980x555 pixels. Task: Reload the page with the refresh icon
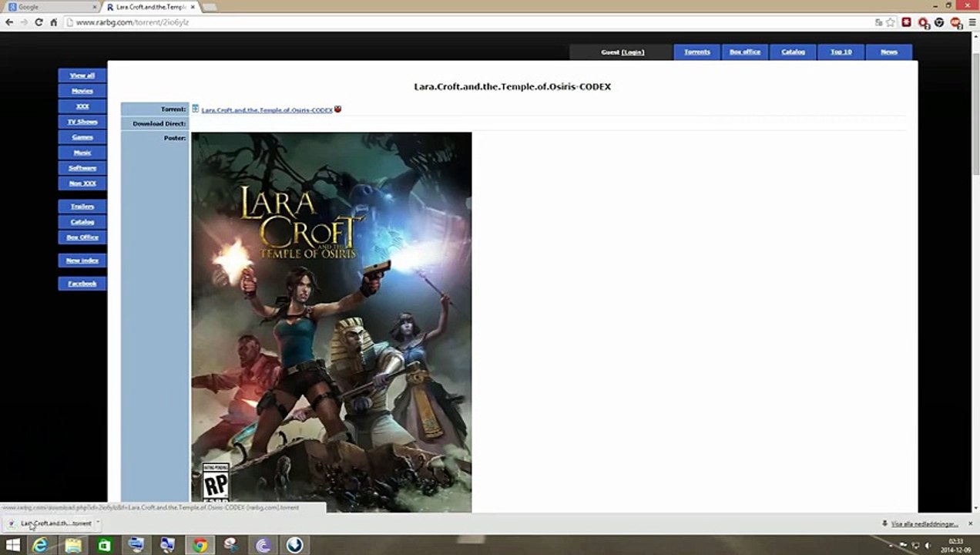point(39,22)
